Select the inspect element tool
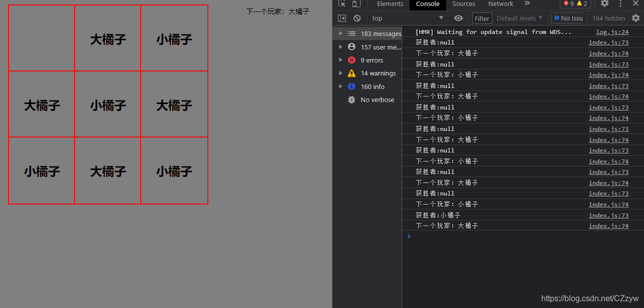The image size is (644, 308). coord(343,3)
